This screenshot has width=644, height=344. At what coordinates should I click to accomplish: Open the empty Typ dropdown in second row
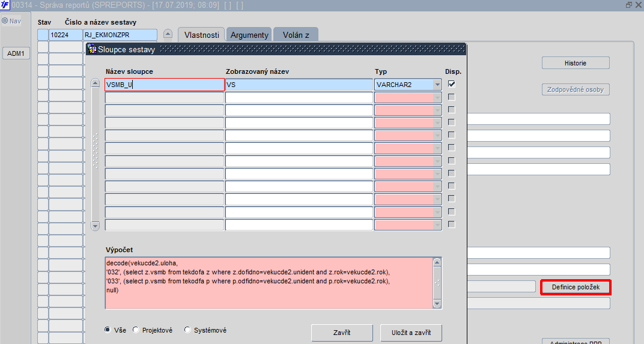[437, 98]
